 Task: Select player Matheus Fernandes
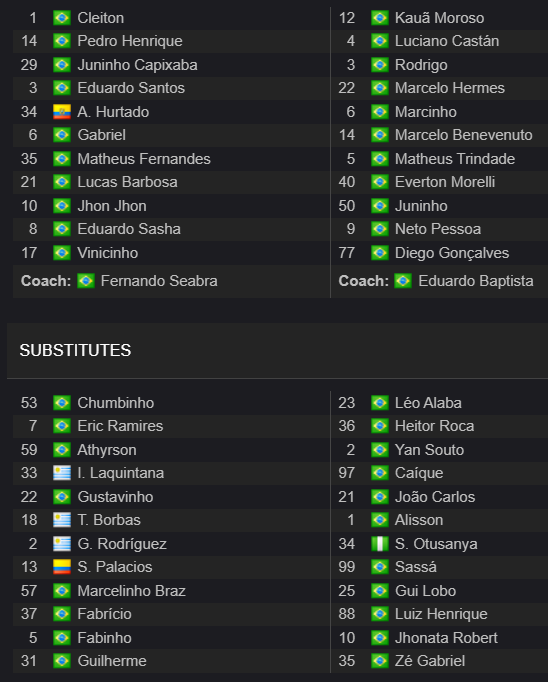tap(144, 159)
